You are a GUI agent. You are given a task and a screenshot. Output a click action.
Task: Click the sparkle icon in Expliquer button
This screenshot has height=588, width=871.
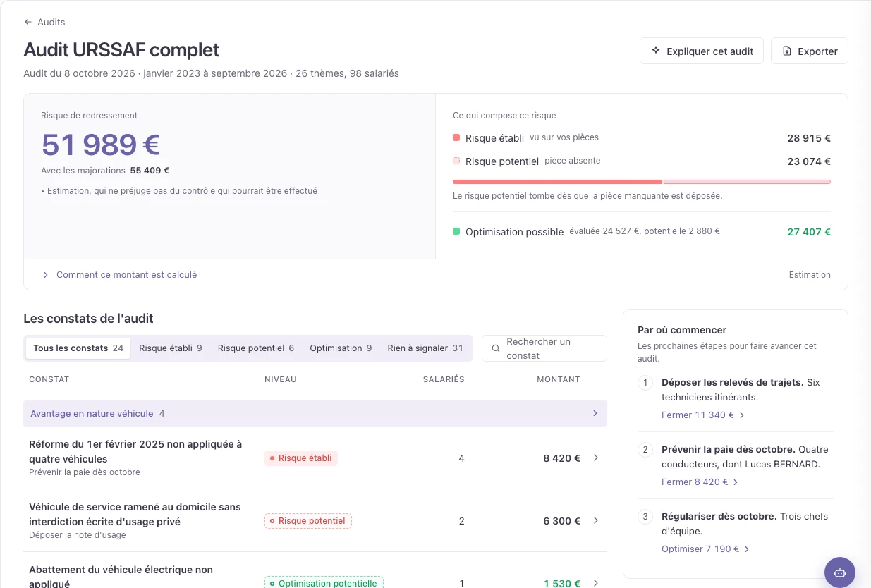(655, 51)
